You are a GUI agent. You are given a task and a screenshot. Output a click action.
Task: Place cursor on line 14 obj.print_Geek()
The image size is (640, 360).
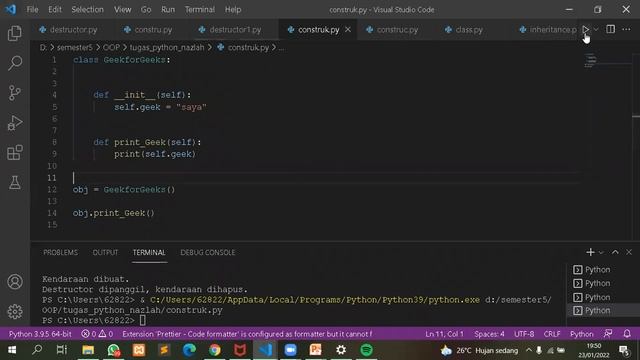coord(113,213)
